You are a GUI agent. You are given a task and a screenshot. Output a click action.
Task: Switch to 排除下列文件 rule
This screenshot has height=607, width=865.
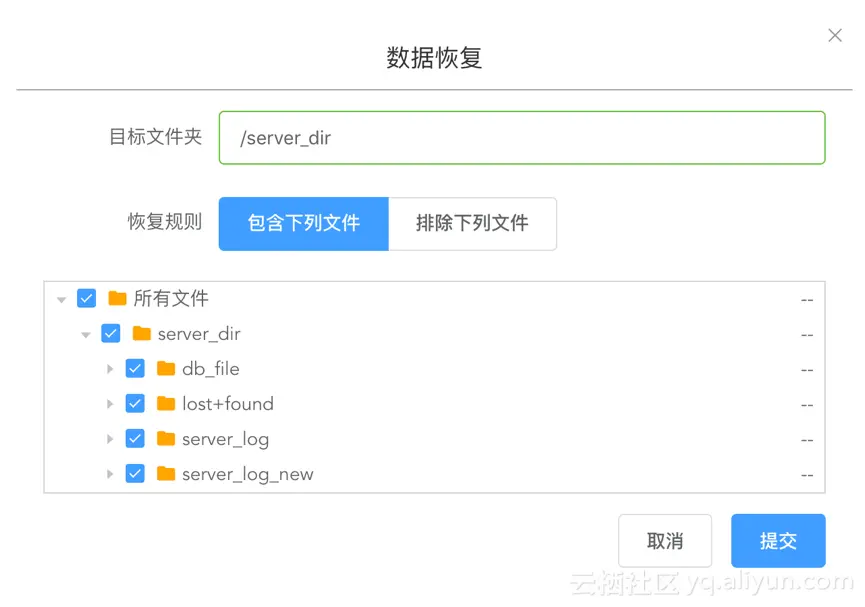tap(473, 223)
